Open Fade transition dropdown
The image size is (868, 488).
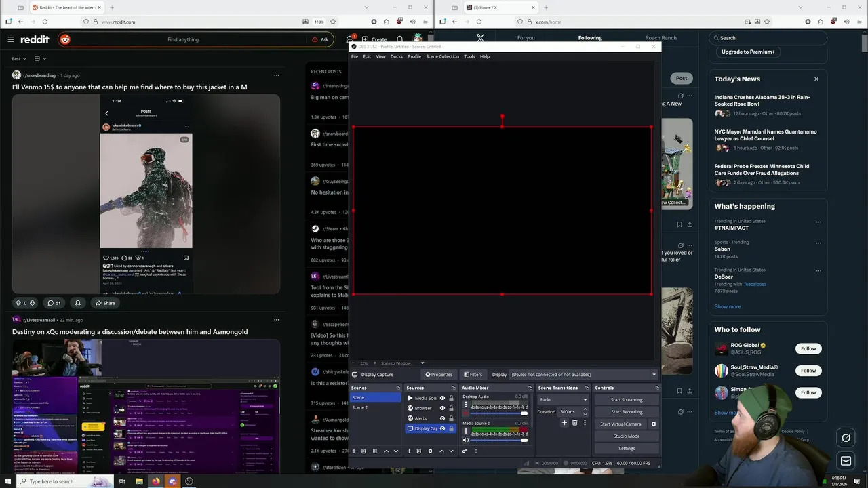(x=564, y=399)
